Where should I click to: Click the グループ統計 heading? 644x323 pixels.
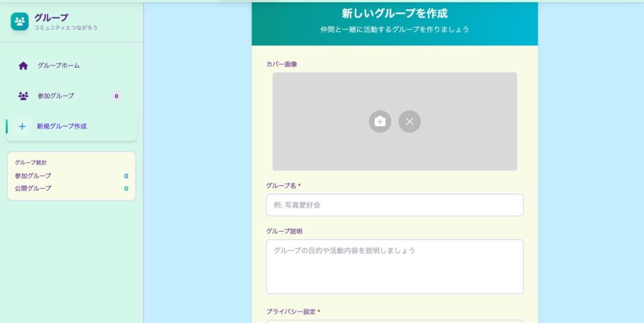pyautogui.click(x=31, y=163)
